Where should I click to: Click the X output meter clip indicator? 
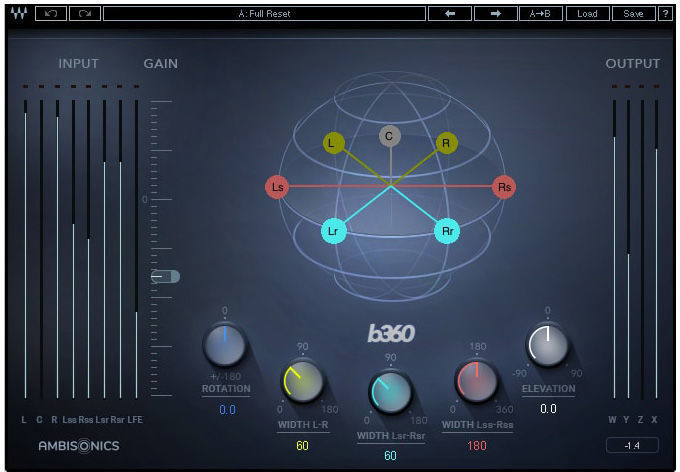[656, 86]
